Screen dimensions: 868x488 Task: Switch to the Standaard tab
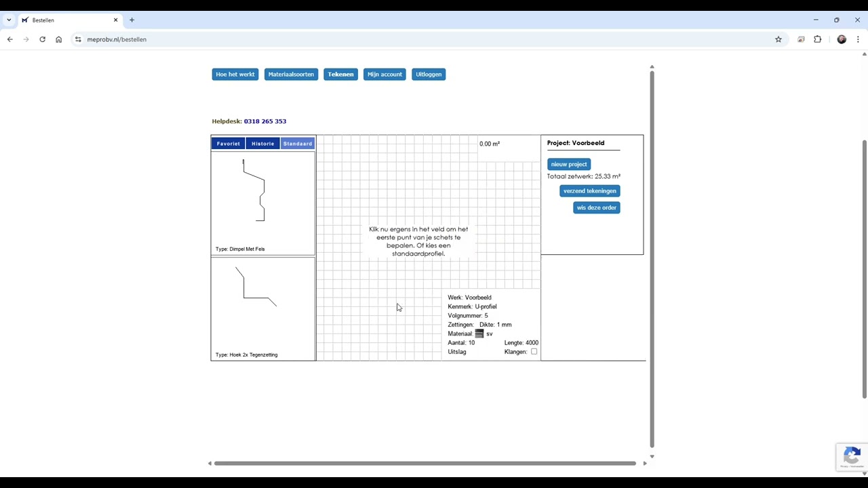298,144
